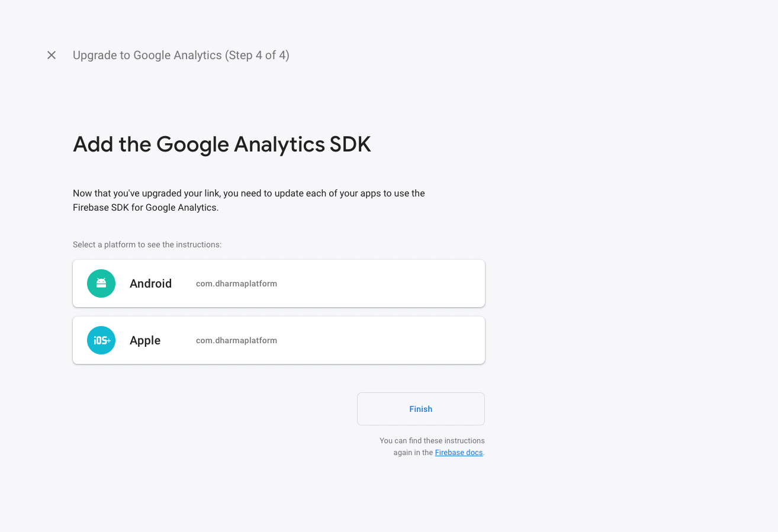Click the 'Upgrade to Google Analytics (Step 4 of 4)' title
This screenshot has width=778, height=532.
point(181,55)
